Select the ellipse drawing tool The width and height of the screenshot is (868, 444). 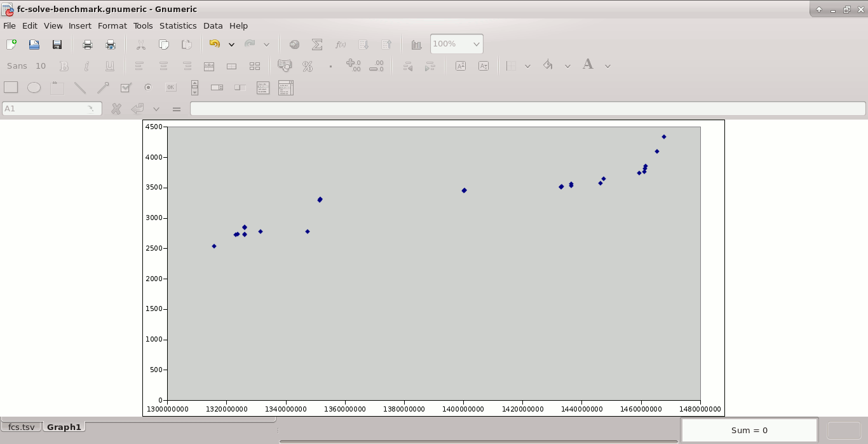pos(34,88)
